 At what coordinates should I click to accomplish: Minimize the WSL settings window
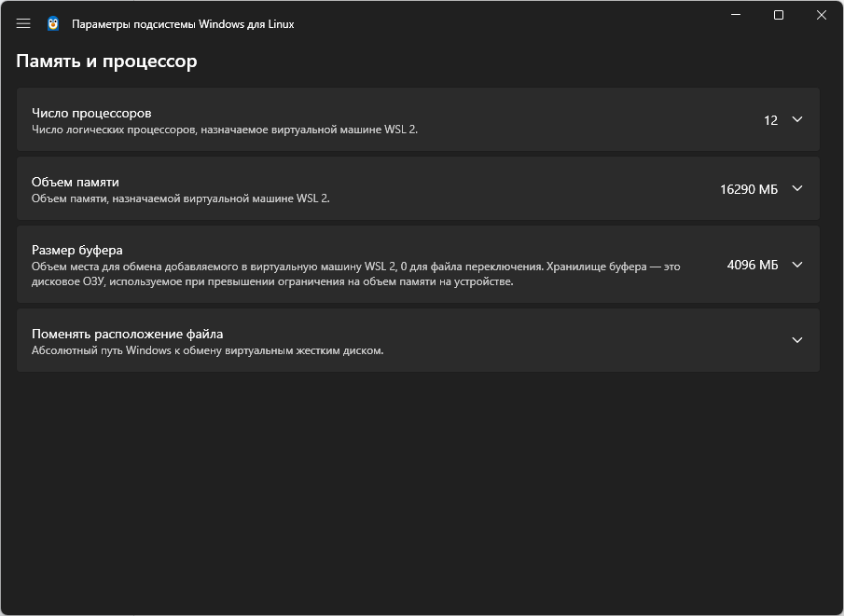pyautogui.click(x=736, y=15)
